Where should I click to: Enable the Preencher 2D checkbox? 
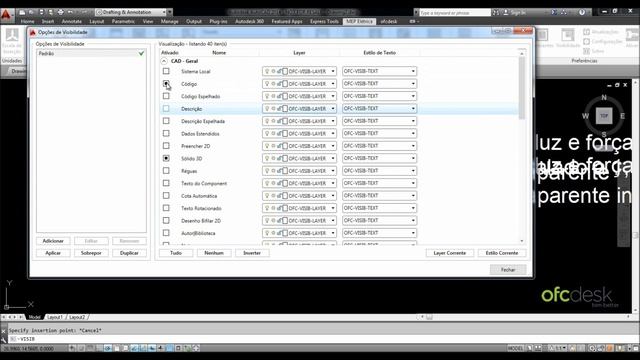coord(166,146)
